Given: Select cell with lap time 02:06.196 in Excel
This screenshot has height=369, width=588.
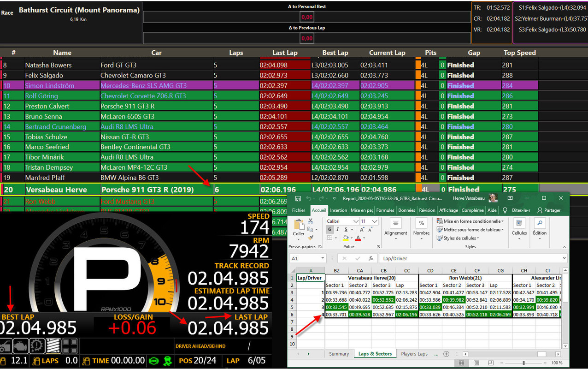Looking at the screenshot, I should coord(406,315).
